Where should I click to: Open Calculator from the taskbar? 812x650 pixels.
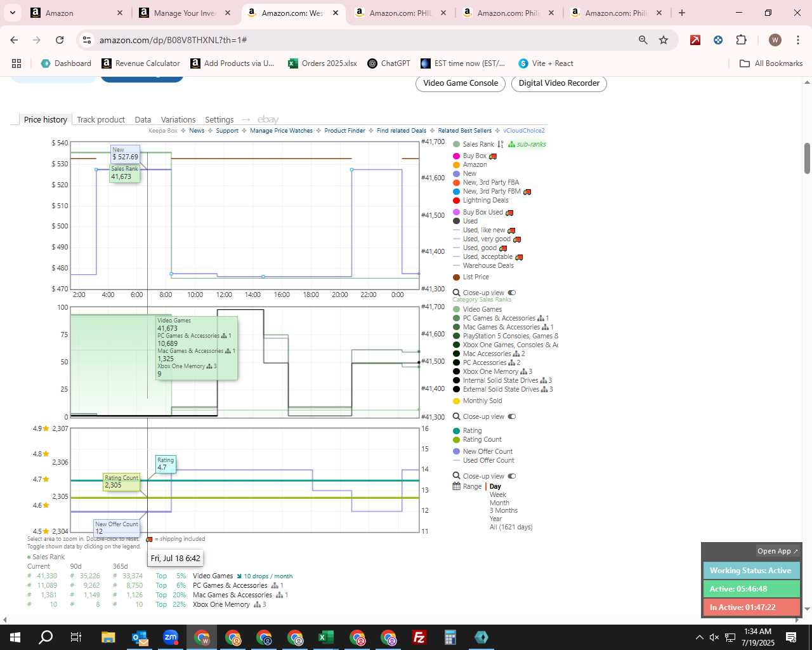(x=450, y=637)
